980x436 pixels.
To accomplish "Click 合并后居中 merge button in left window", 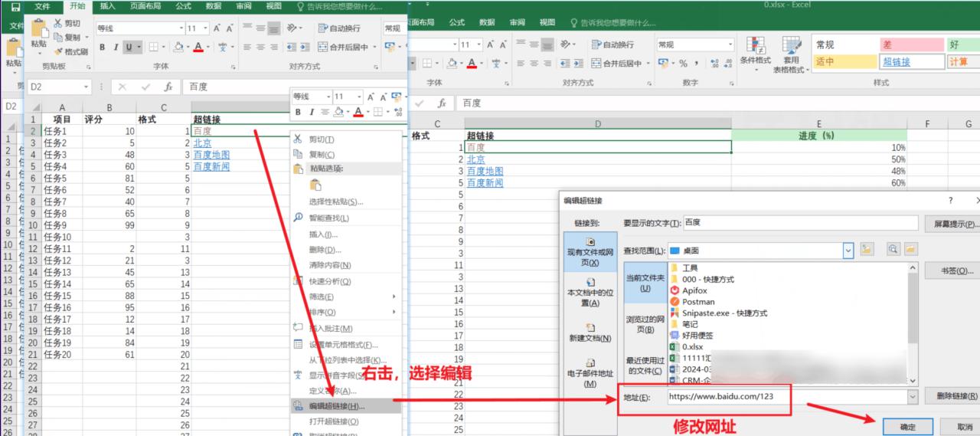I will tap(343, 48).
